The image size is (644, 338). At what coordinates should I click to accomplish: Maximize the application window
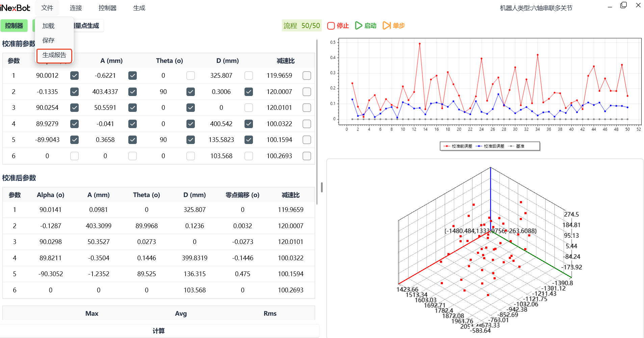coord(623,5)
